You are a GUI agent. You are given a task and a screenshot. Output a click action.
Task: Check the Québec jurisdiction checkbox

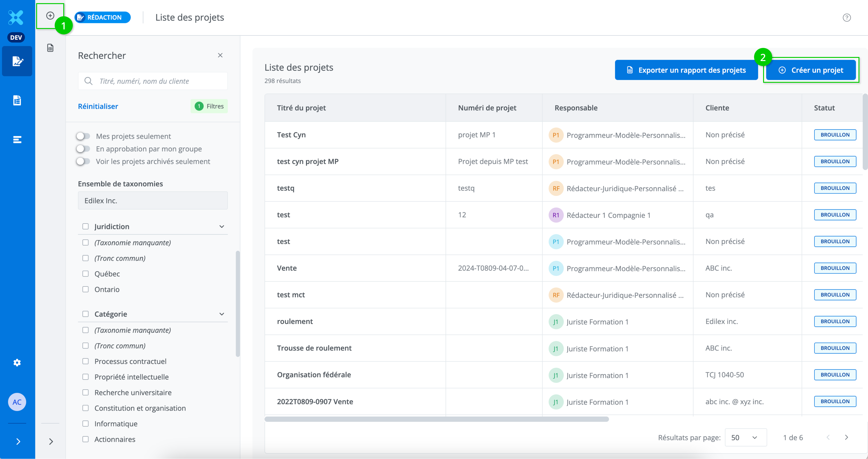(x=86, y=274)
